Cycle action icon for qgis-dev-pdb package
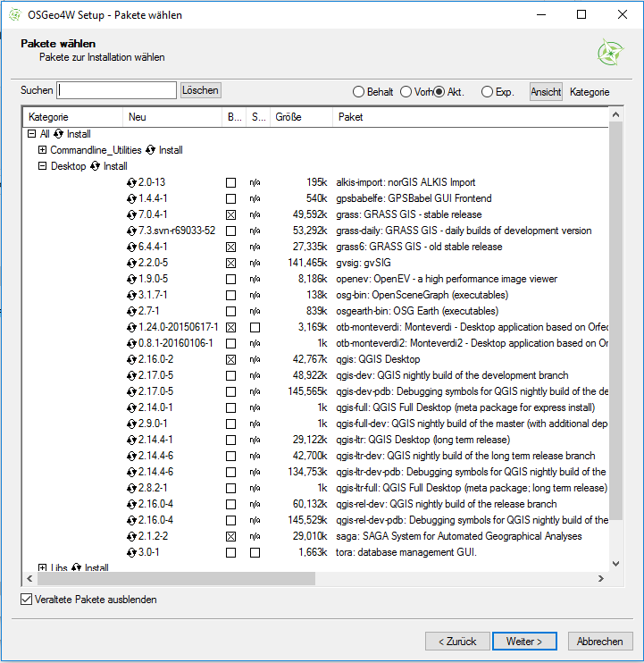 click(x=131, y=391)
